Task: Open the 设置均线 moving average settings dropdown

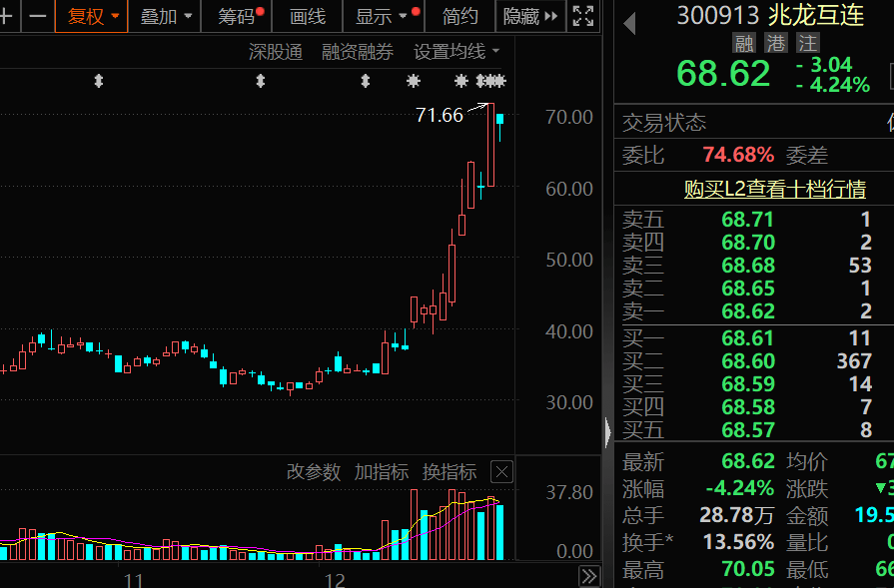Action: point(454,51)
